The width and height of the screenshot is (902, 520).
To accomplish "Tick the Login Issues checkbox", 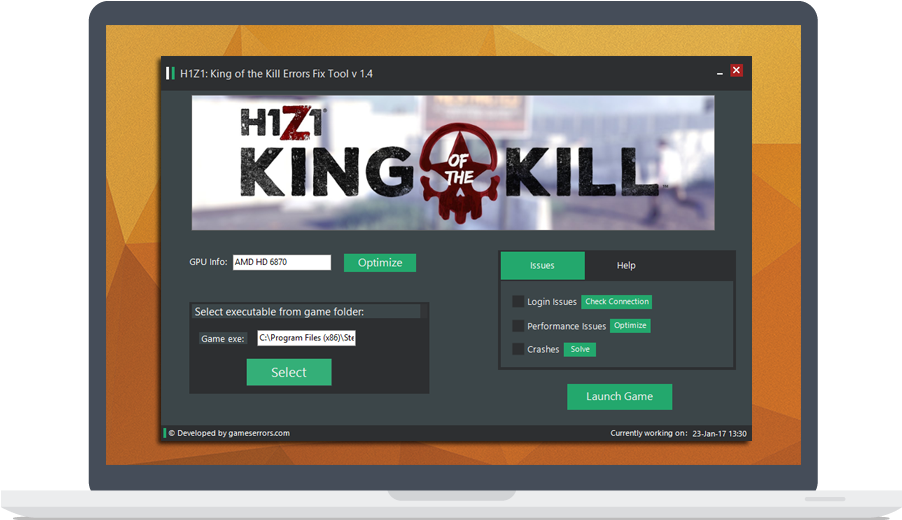I will pos(518,301).
